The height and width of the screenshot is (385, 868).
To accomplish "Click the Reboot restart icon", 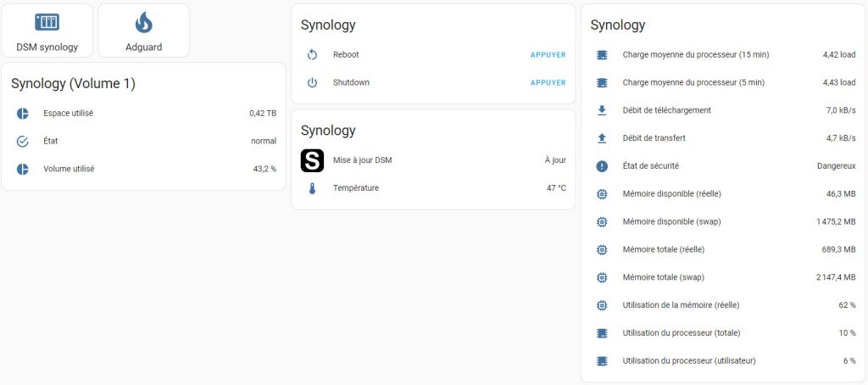I will pyautogui.click(x=312, y=55).
